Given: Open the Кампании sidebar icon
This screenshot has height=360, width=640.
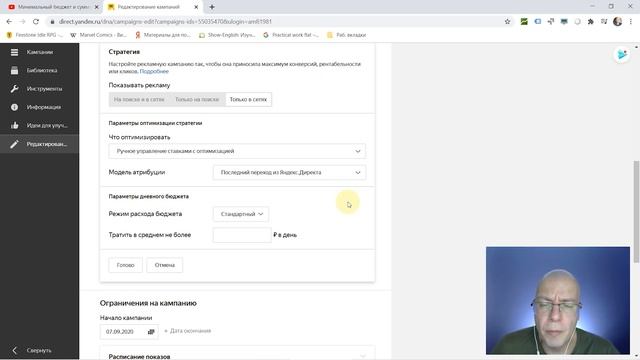Looking at the screenshot, I should [14, 52].
